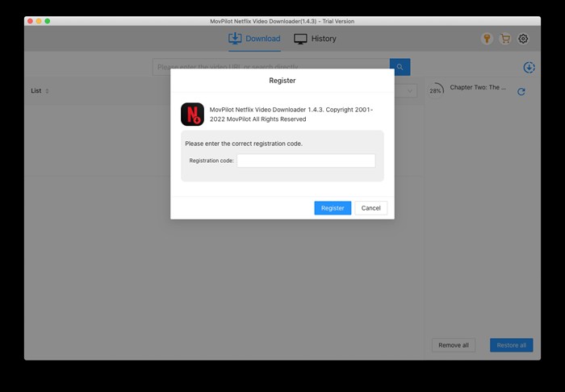Click the circular download queue icon
This screenshot has height=392, width=565.
(x=529, y=67)
